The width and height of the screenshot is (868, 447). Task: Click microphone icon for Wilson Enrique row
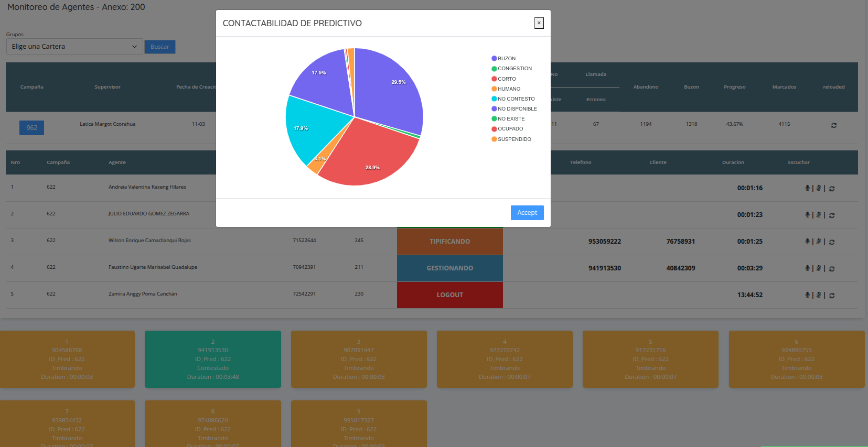[807, 242]
